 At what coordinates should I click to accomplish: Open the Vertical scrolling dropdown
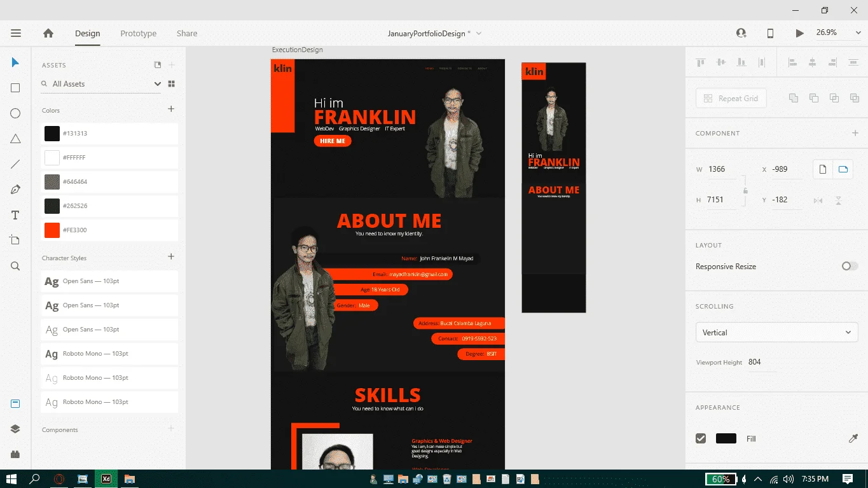pyautogui.click(x=776, y=332)
